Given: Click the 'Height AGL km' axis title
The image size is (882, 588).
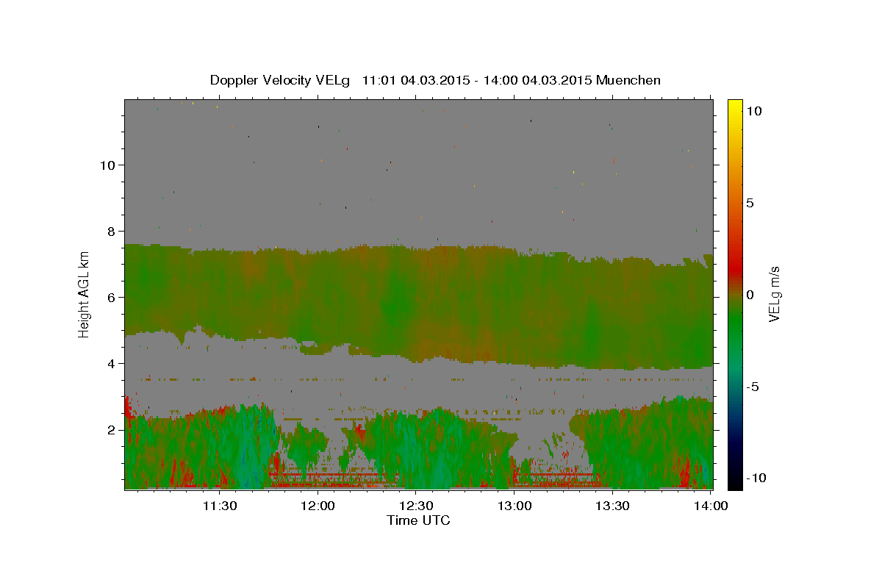Looking at the screenshot, I should pyautogui.click(x=85, y=294).
